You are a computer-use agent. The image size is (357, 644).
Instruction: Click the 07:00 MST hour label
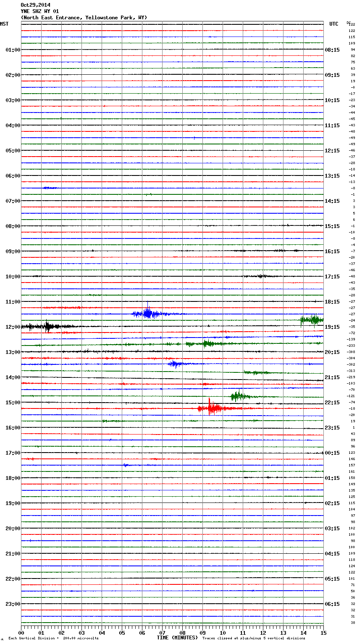click(13, 201)
